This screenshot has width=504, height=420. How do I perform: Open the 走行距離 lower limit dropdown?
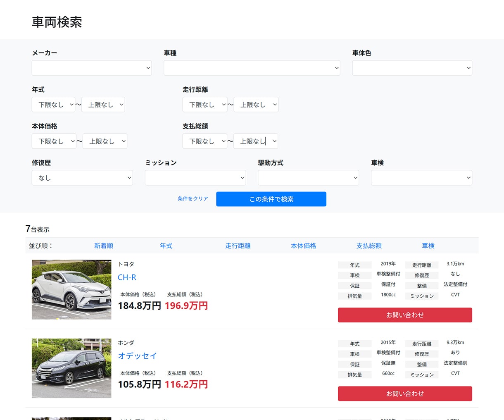click(205, 105)
